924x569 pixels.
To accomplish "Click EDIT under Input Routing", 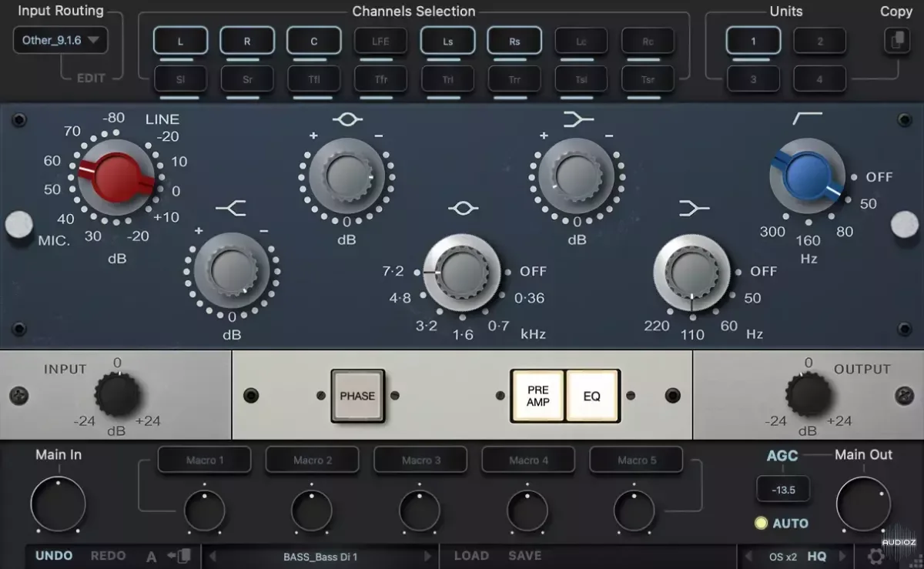I will [91, 79].
